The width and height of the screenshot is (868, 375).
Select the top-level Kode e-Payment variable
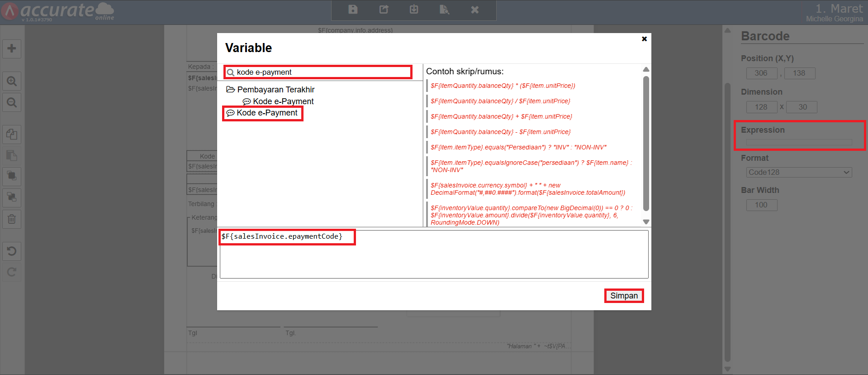[x=267, y=113]
